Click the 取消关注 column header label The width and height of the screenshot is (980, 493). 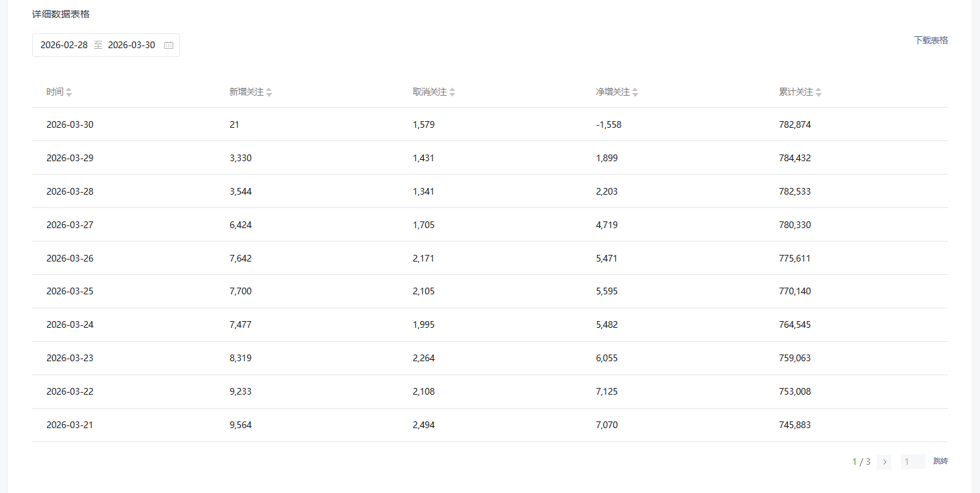click(430, 92)
